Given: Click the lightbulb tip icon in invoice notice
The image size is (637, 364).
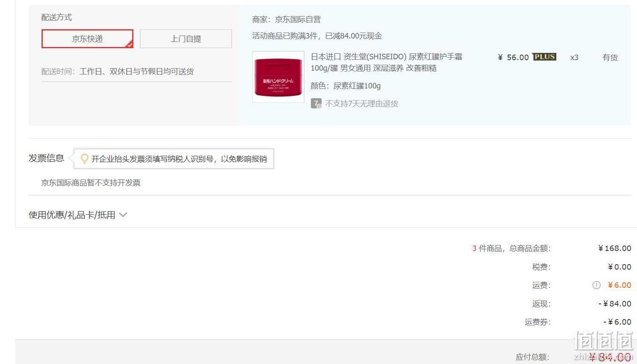Looking at the screenshot, I should (84, 159).
